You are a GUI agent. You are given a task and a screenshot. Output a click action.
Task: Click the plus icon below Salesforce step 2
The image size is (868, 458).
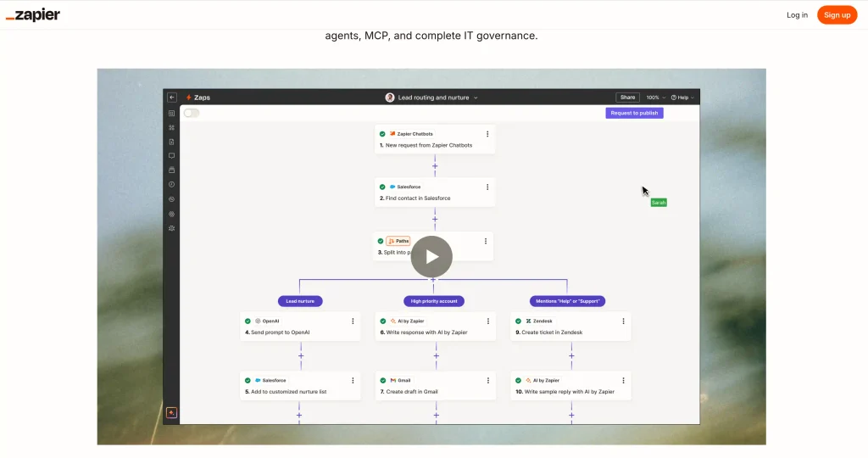coord(435,220)
